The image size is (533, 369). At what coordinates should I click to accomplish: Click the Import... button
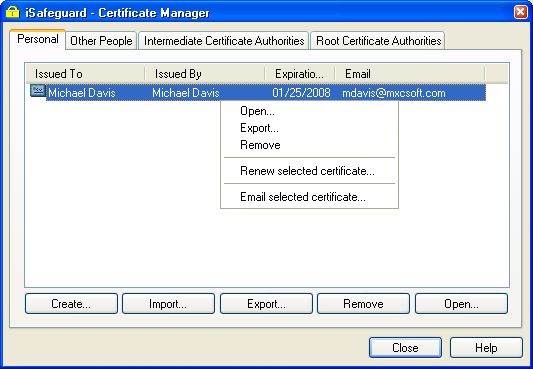point(168,303)
